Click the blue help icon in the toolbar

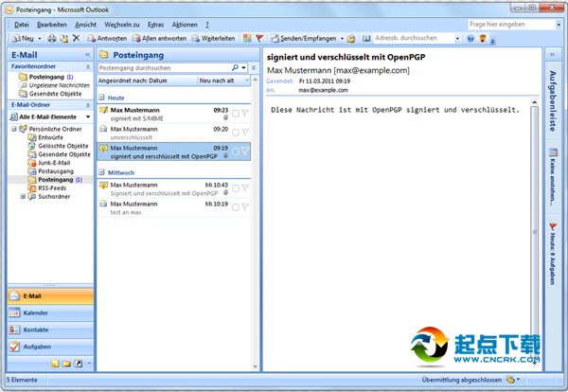(x=470, y=39)
